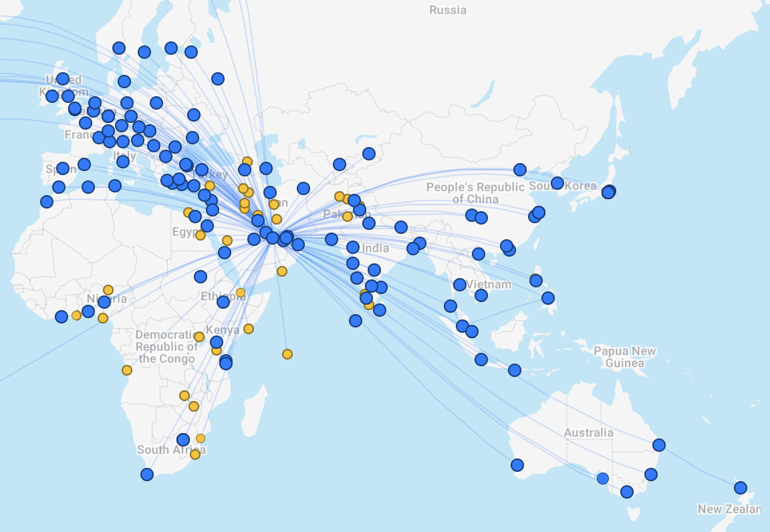Viewport: 770px width, 532px height.
Task: Click the blue Tokyo marker in Japan
Action: tap(608, 192)
